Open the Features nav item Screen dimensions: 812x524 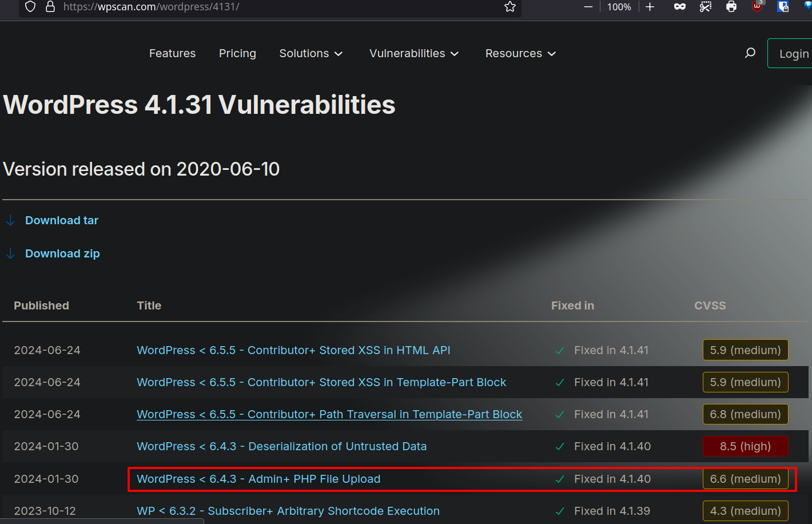[x=172, y=53]
